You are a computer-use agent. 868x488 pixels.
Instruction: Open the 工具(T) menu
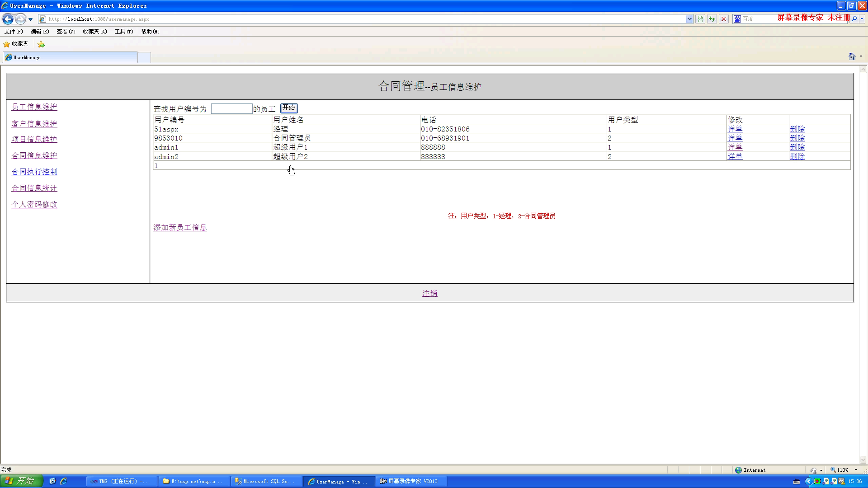(123, 32)
